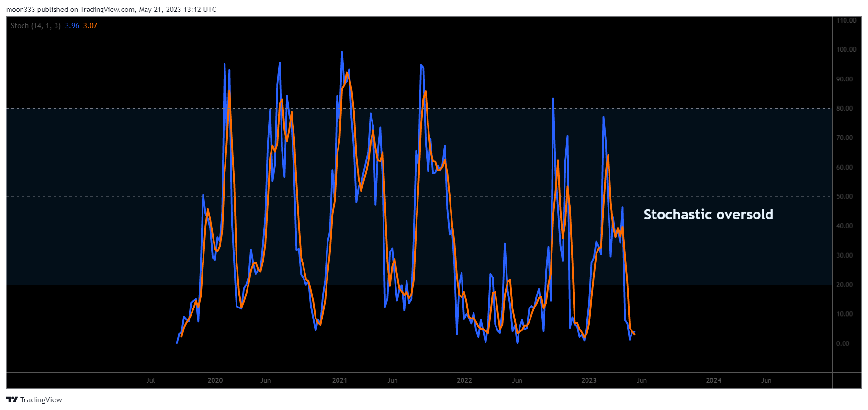The width and height of the screenshot is (868, 410).
Task: Click the 2023 time axis label
Action: pos(589,380)
